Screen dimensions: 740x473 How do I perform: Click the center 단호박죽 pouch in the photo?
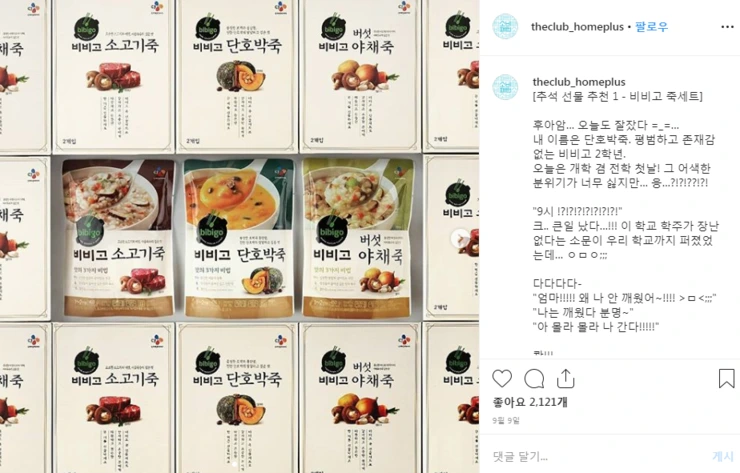(x=238, y=238)
